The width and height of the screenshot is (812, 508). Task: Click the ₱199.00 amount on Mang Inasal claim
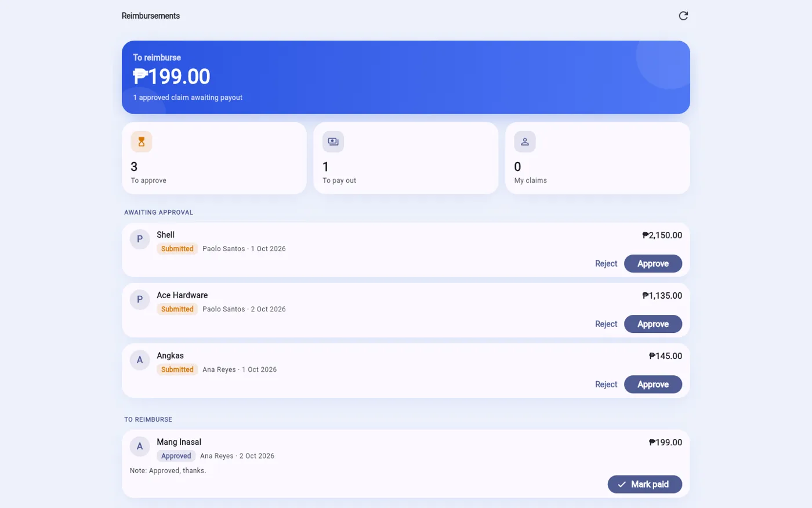[665, 442]
